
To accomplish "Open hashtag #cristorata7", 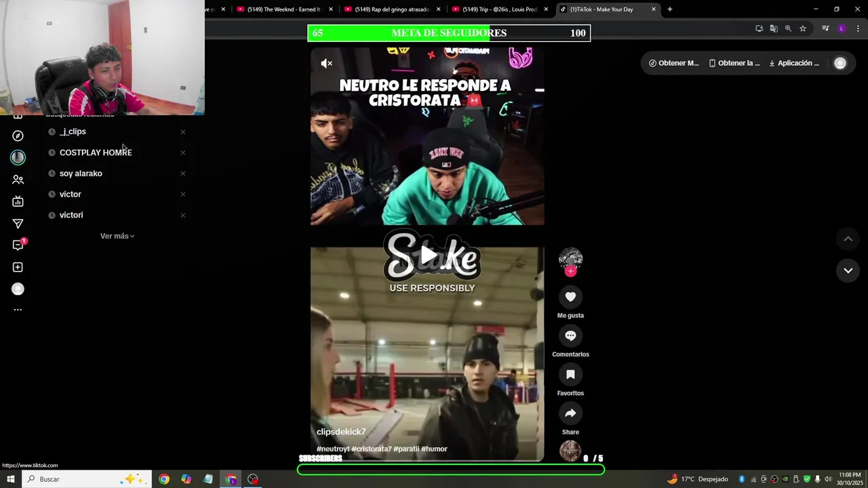I will (372, 449).
